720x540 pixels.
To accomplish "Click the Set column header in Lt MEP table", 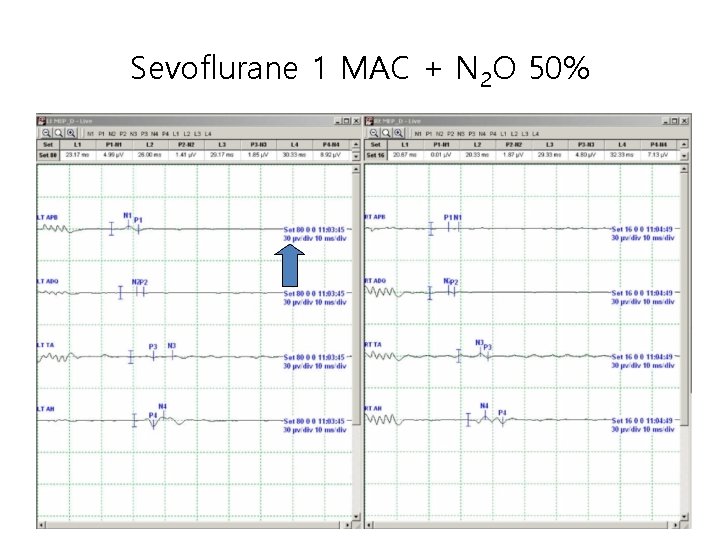I will tap(48, 145).
